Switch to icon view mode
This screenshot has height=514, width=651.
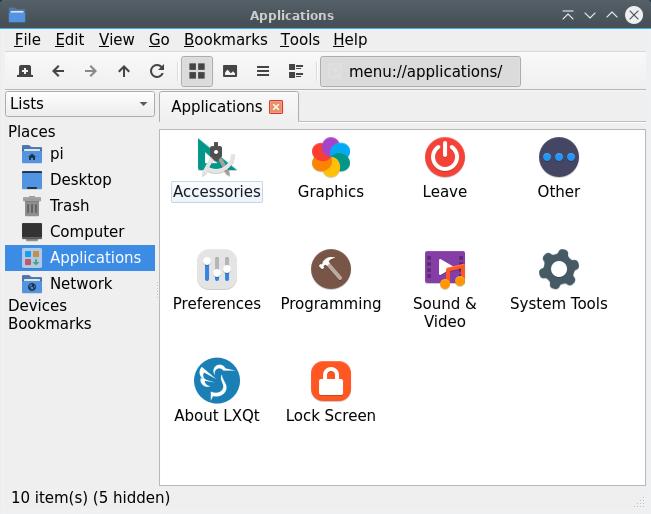coord(197,71)
